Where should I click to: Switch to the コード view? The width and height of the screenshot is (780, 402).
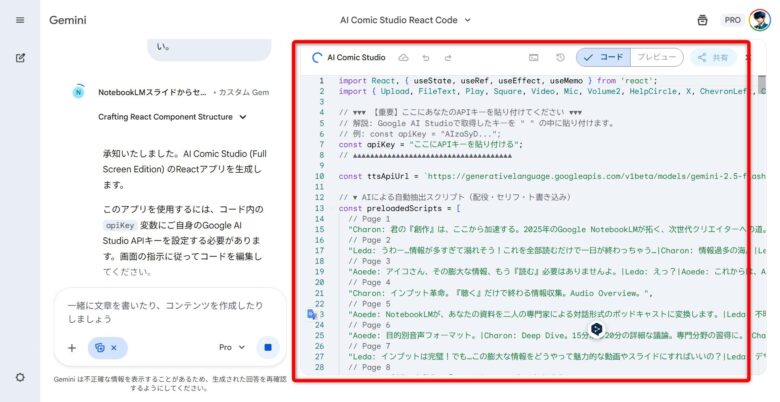coord(602,58)
